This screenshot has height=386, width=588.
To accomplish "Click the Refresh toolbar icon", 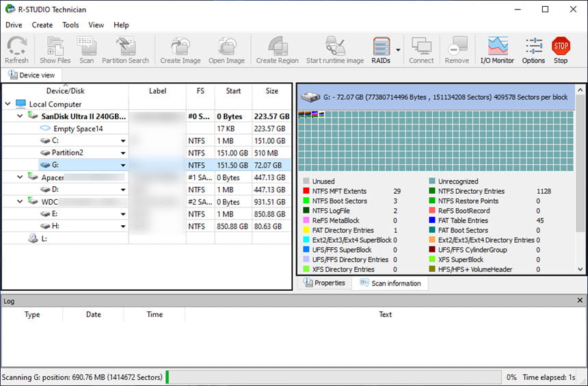I will tap(16, 50).
